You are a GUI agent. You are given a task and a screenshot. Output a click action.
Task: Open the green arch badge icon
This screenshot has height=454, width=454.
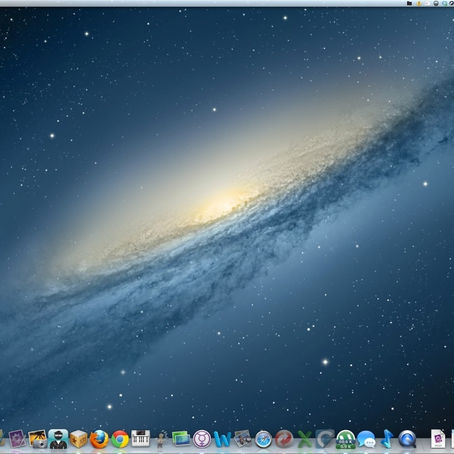click(x=345, y=439)
